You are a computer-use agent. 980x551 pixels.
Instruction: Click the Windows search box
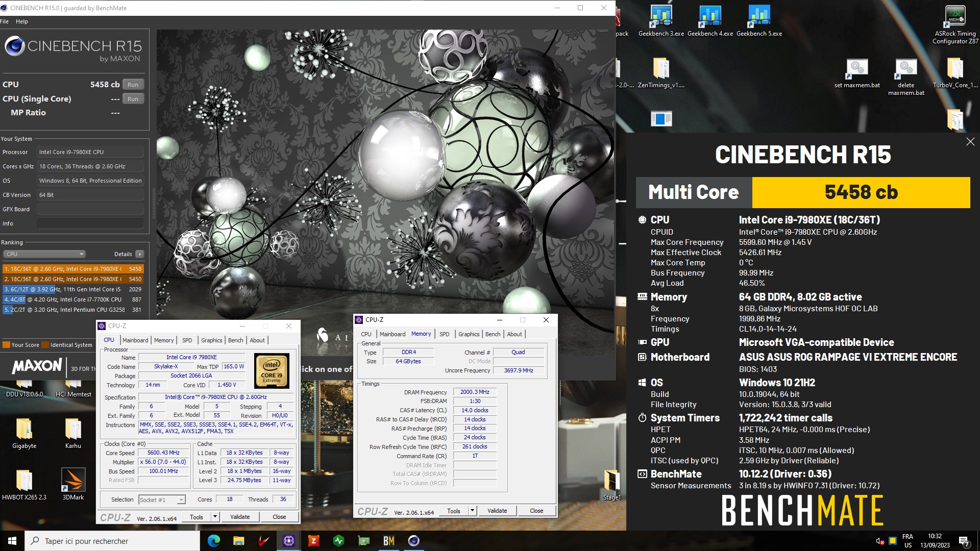click(112, 541)
